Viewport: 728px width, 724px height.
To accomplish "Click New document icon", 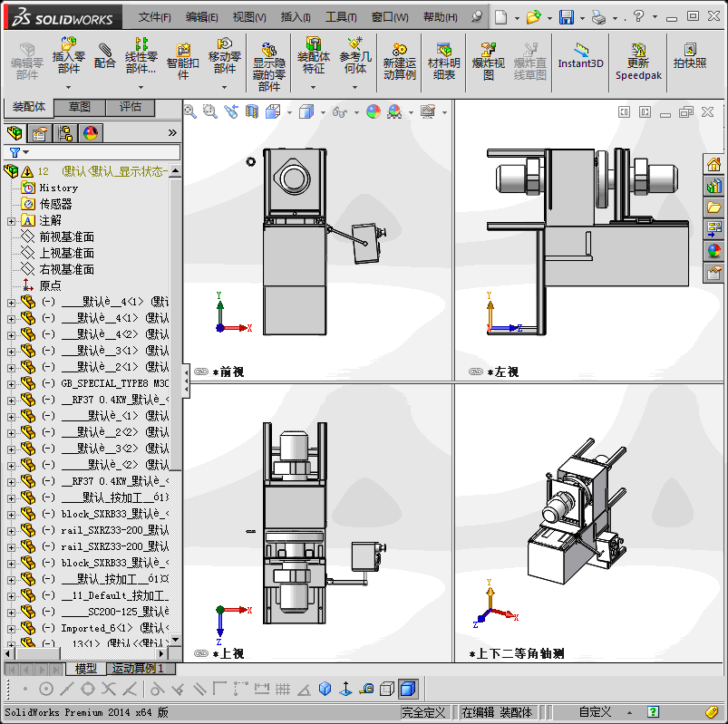I will tap(501, 17).
